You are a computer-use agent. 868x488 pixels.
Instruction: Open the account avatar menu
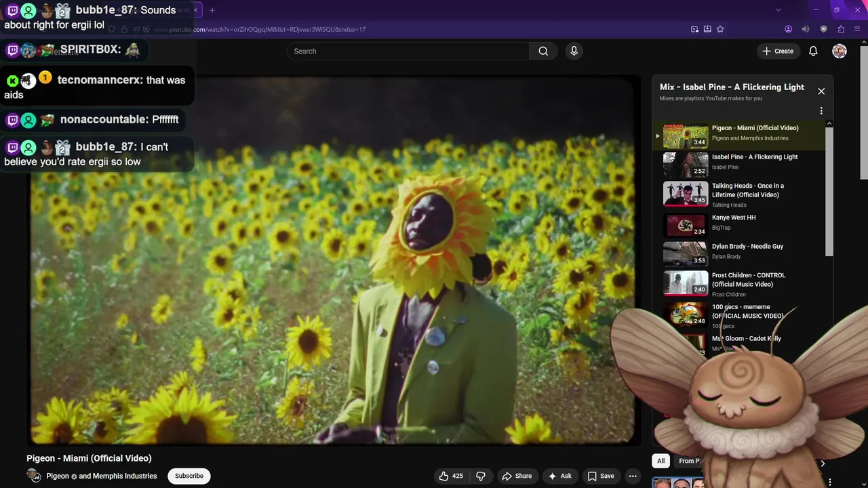[x=840, y=51]
